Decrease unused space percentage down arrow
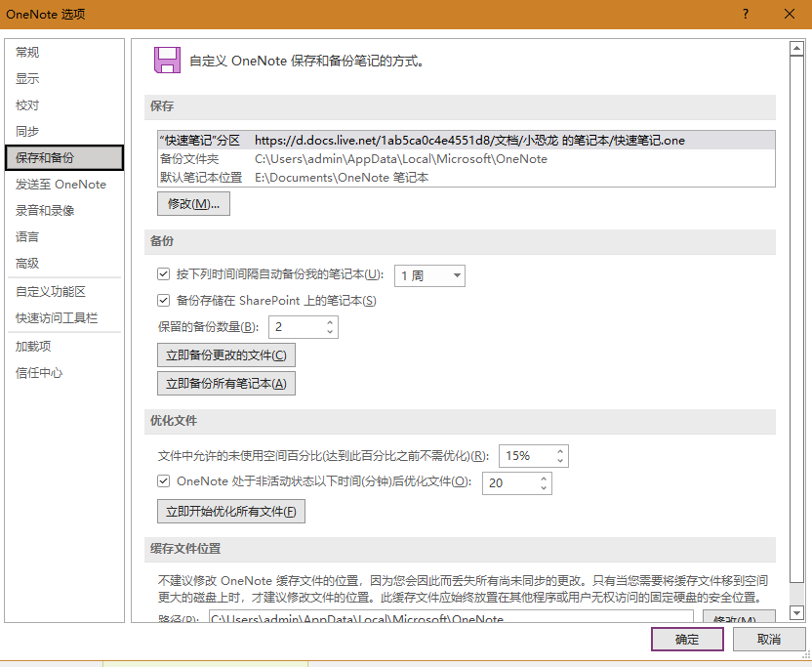Image resolution: width=812 pixels, height=667 pixels. point(560,461)
